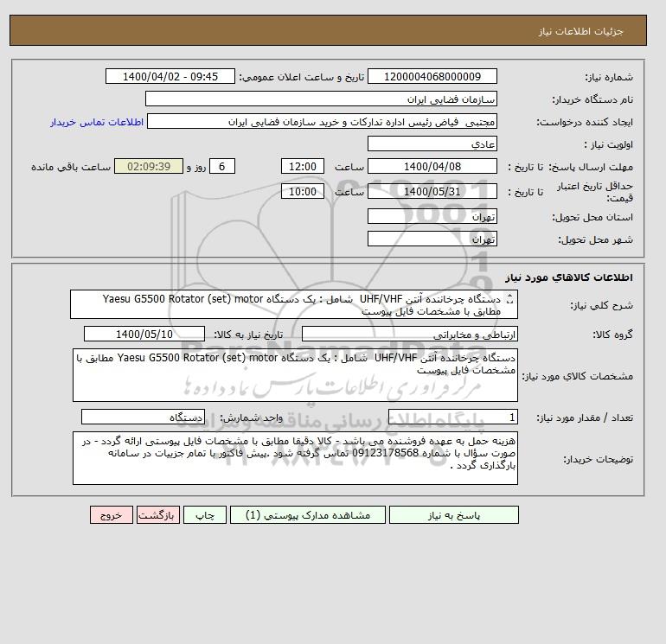Open مشاهده مدارک پیوستی (1) button
The image size is (666, 644).
click(308, 515)
